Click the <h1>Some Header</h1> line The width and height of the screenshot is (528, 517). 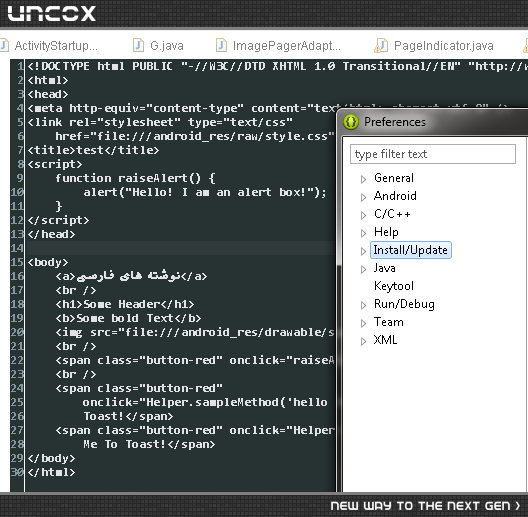pyautogui.click(x=125, y=304)
